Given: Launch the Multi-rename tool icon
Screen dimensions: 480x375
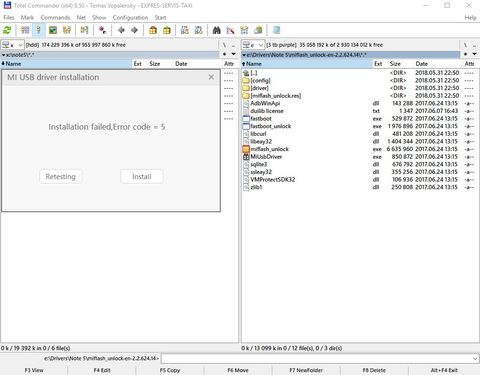Looking at the screenshot, I should [x=230, y=30].
